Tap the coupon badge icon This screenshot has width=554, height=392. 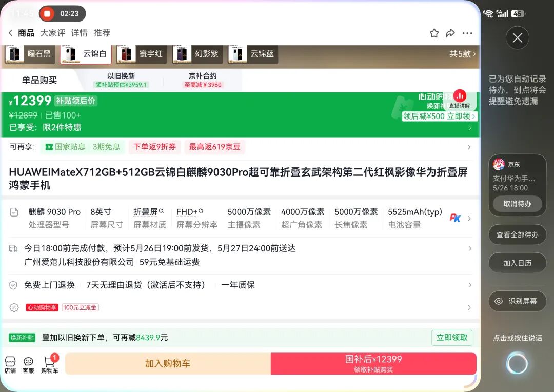point(14,307)
